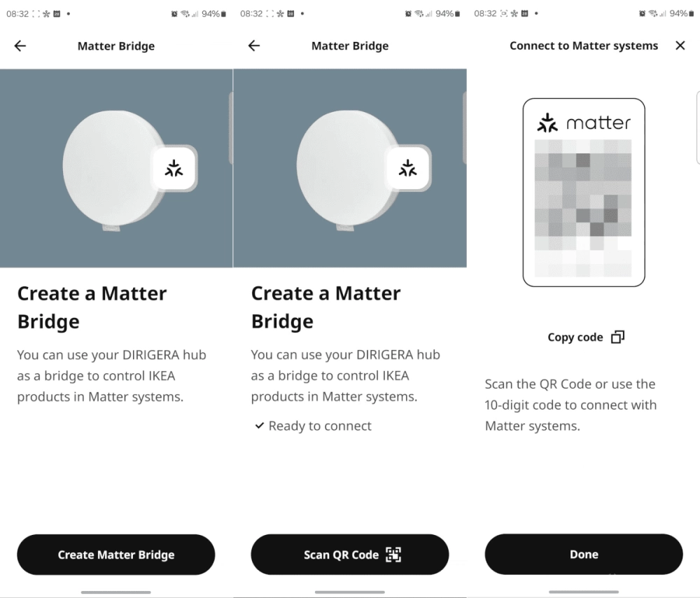
Task: Tap home gesture bar below the Done button
Action: pyautogui.click(x=584, y=592)
